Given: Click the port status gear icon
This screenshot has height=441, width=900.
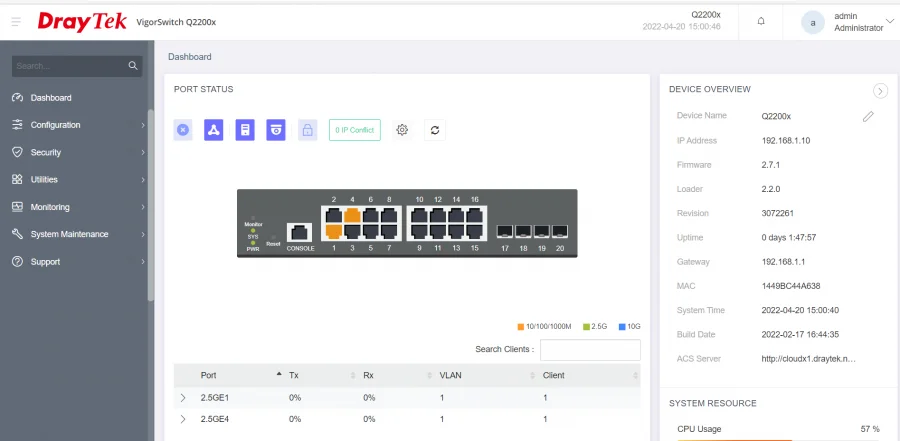Looking at the screenshot, I should point(402,130).
